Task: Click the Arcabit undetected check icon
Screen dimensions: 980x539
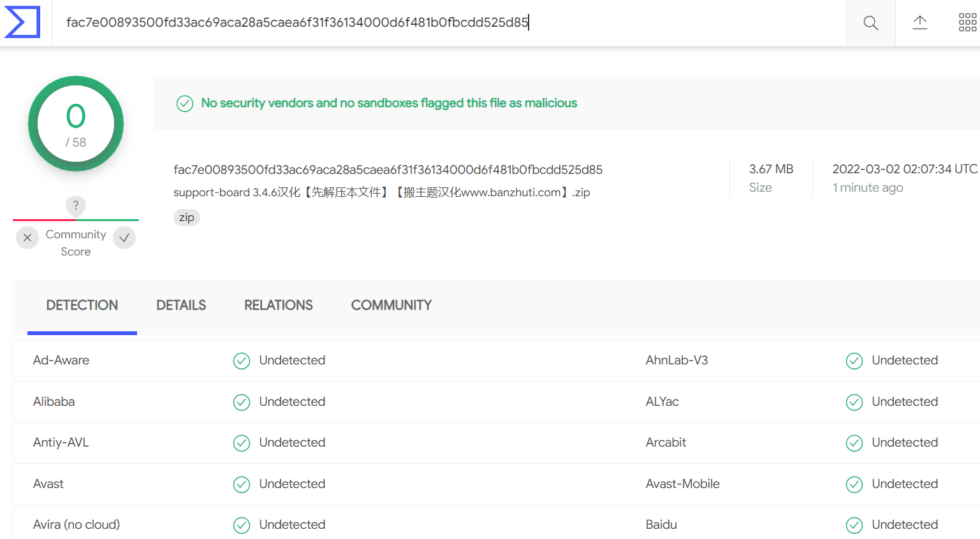Action: click(854, 443)
